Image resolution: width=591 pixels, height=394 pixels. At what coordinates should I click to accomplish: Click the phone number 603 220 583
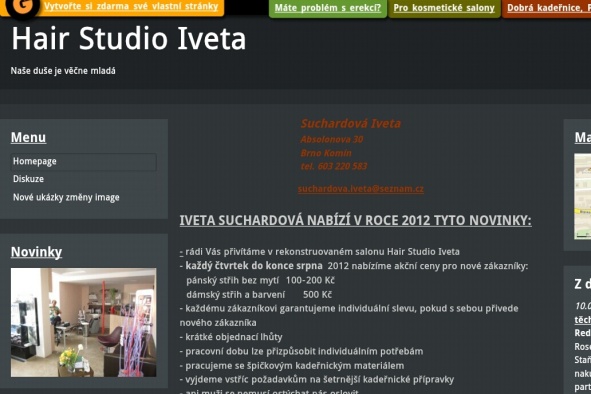pyautogui.click(x=342, y=166)
